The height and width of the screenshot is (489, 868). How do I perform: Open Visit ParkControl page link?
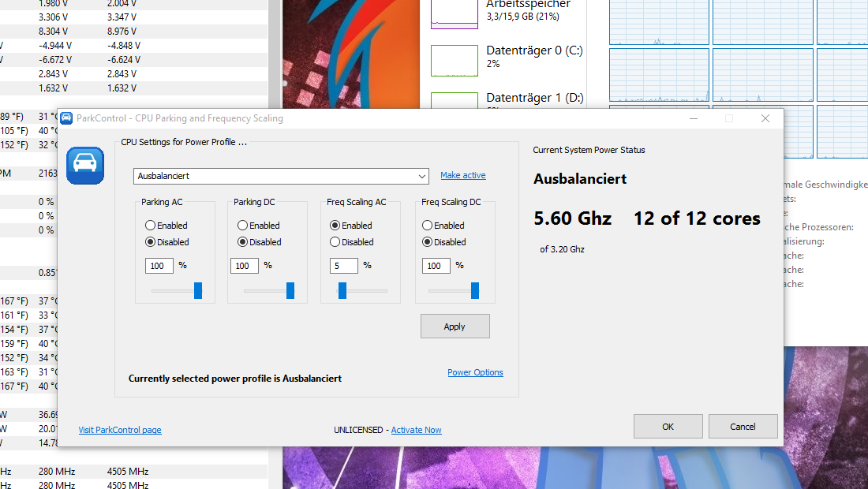pyautogui.click(x=120, y=430)
